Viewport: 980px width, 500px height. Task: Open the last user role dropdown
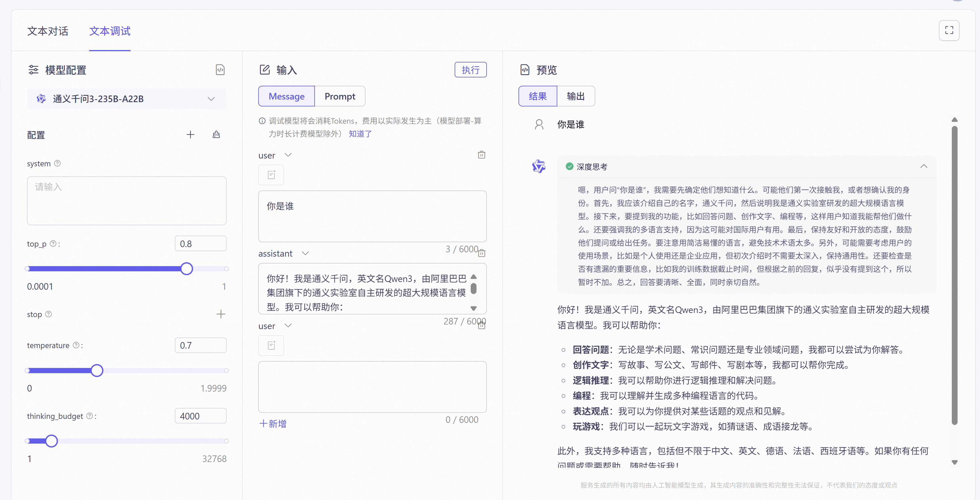coord(288,326)
